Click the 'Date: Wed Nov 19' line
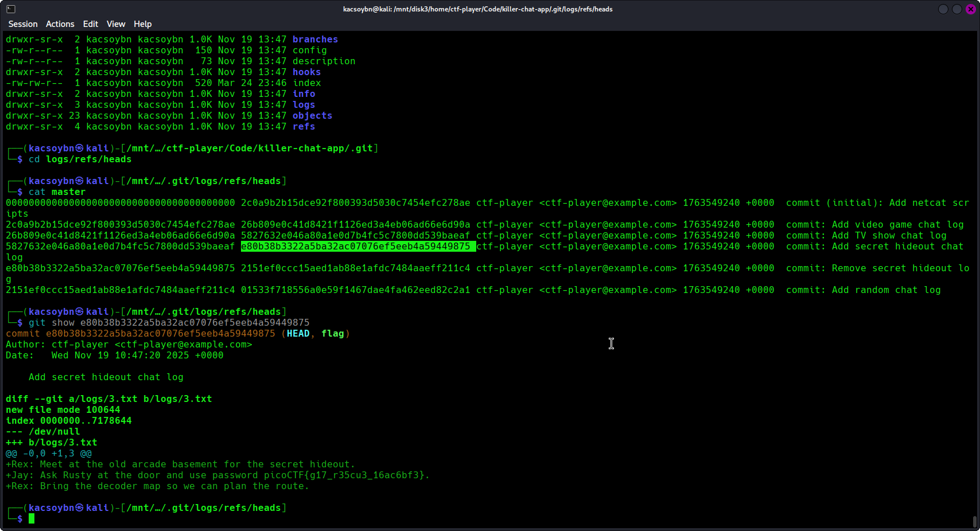The image size is (980, 531). tap(115, 356)
